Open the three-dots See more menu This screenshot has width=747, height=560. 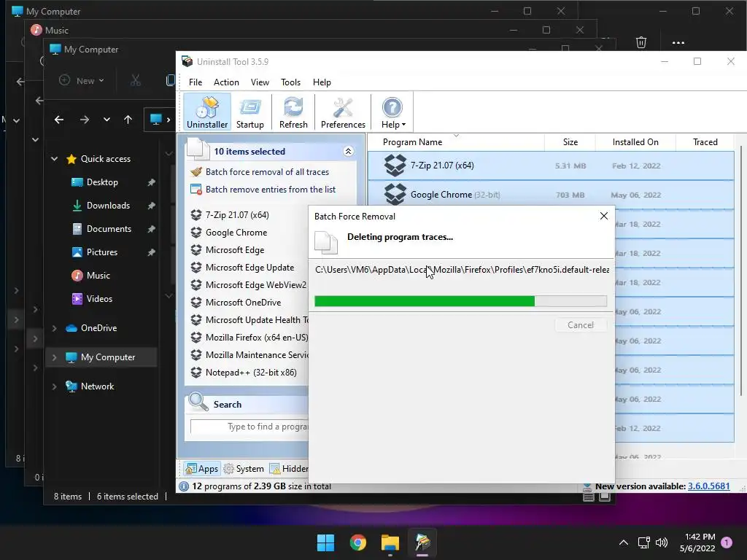coord(678,42)
